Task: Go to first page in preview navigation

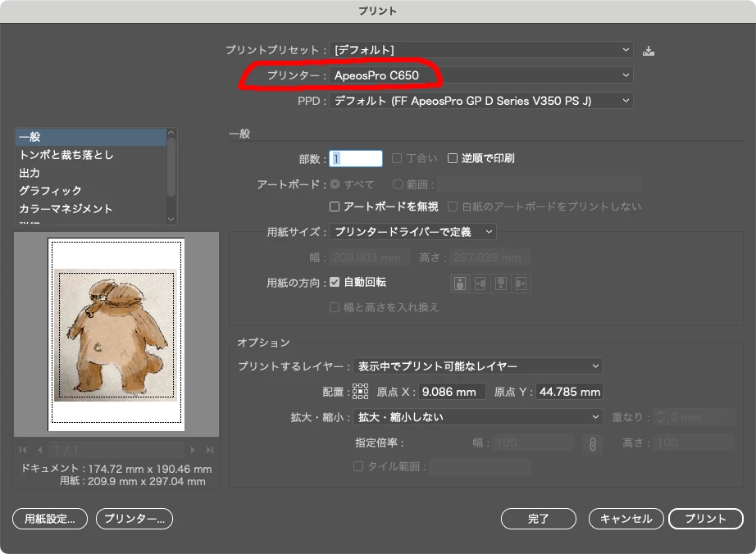Action: point(23,450)
